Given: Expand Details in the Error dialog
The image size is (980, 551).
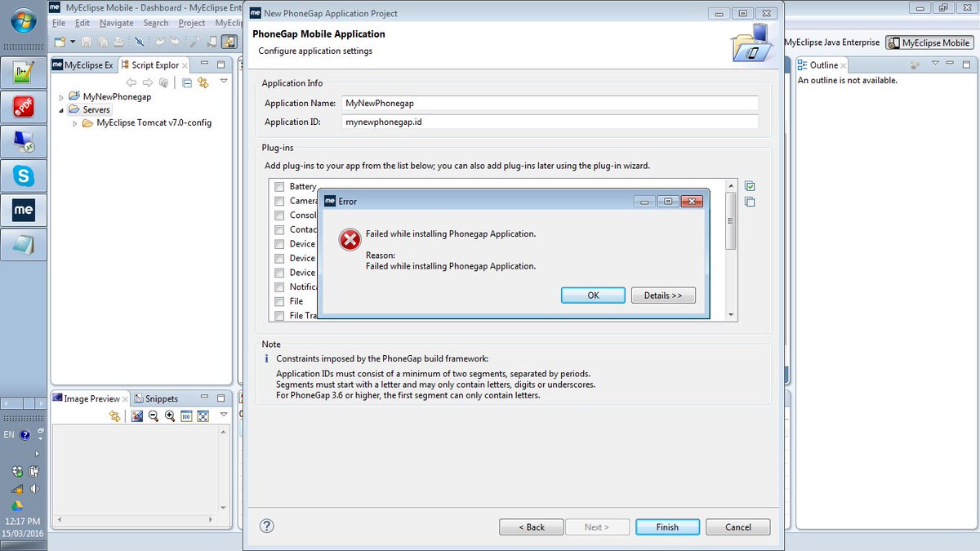Looking at the screenshot, I should coord(663,295).
